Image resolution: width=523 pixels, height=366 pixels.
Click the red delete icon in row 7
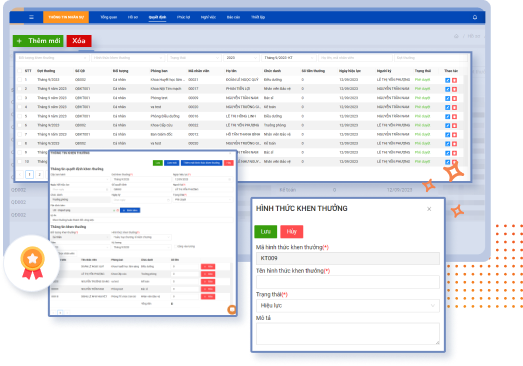pos(454,135)
